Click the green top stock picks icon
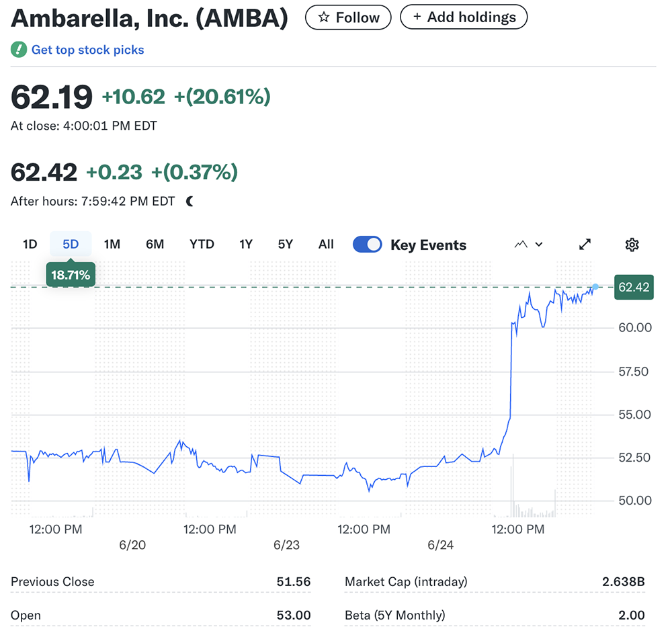The height and width of the screenshot is (631, 672). tap(19, 50)
